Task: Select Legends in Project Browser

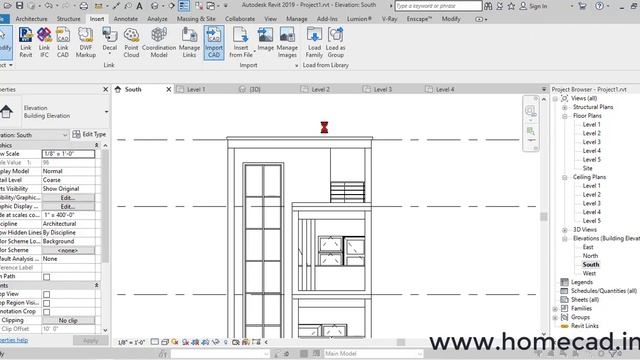Action: point(582,282)
